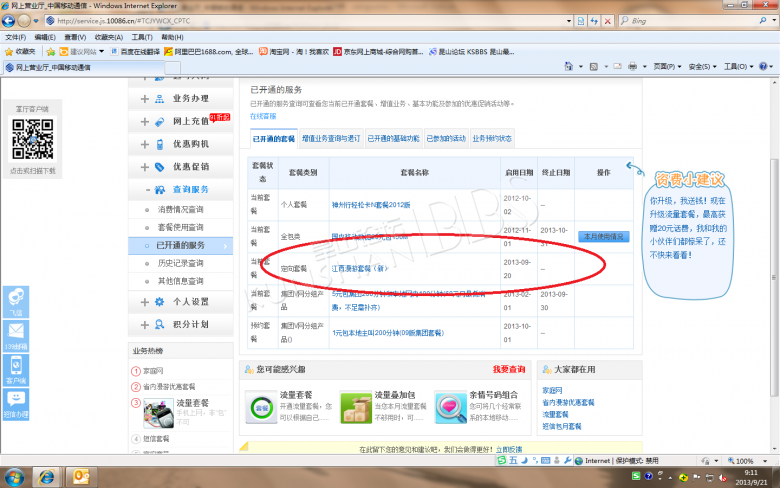Screen dimensions: 780x488
Task: Click the 客户端 phone icon
Action: [16, 366]
